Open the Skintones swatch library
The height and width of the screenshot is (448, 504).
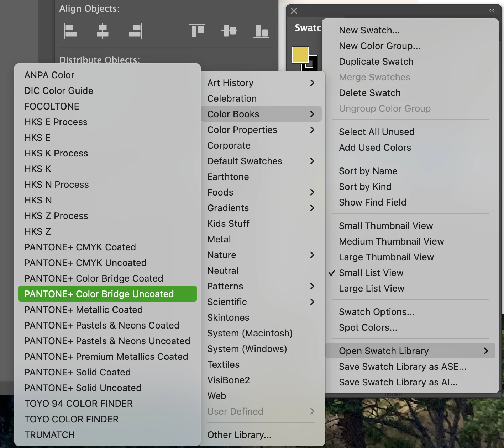[261, 318]
